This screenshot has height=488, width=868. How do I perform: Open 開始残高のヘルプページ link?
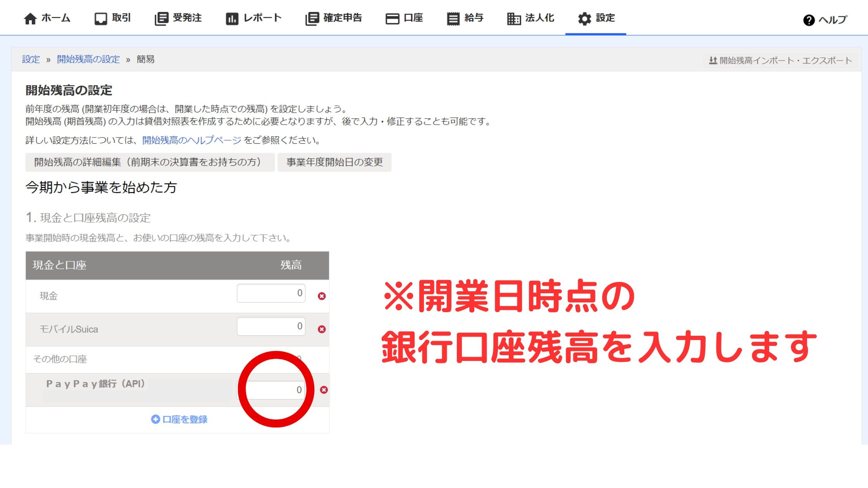tap(191, 140)
